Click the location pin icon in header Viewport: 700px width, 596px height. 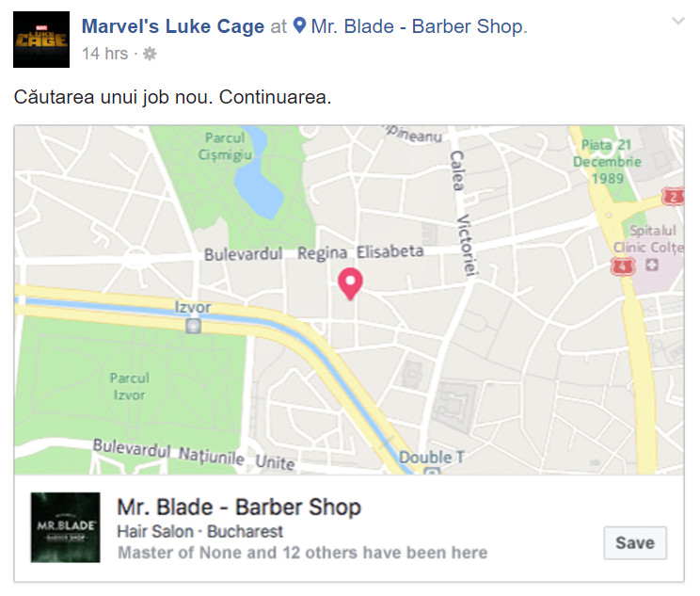(x=299, y=25)
